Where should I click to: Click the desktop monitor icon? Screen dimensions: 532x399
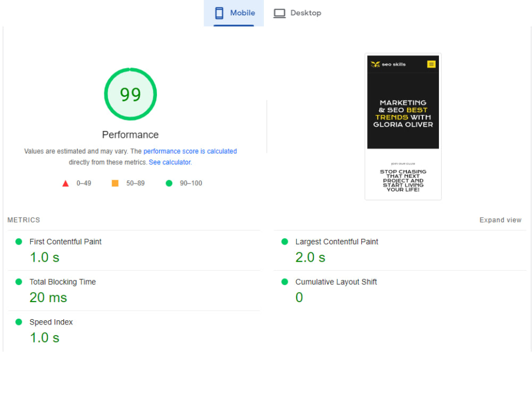click(280, 13)
